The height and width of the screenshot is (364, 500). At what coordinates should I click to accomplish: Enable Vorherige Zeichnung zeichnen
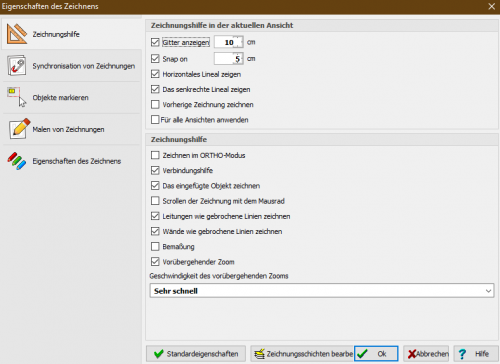click(155, 105)
